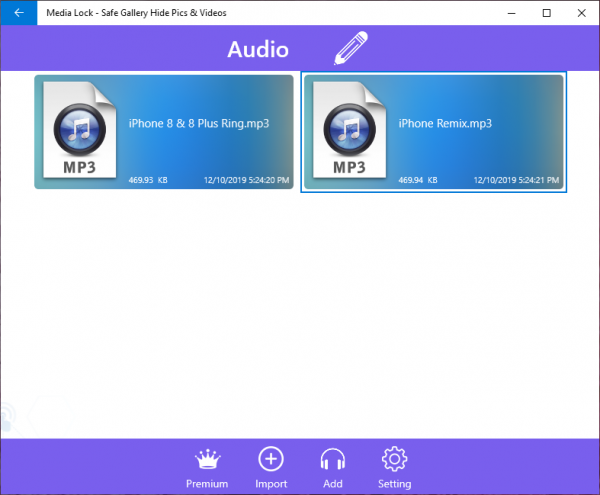Open Premium via the crown icon
Screen dimensions: 600x495
click(x=207, y=459)
